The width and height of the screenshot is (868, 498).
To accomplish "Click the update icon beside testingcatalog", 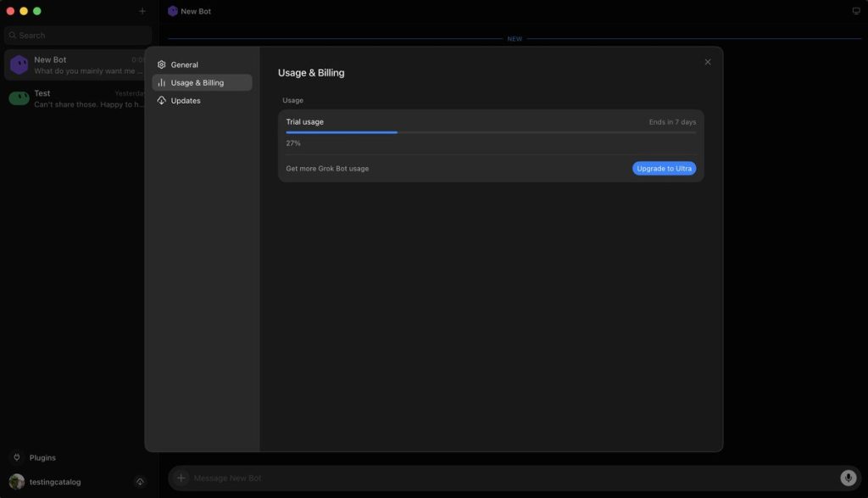I will coord(140,482).
